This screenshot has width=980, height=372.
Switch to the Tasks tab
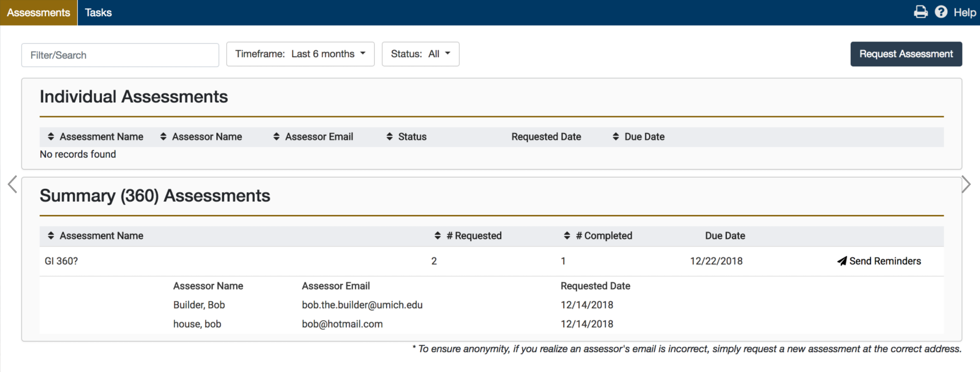pyautogui.click(x=98, y=12)
